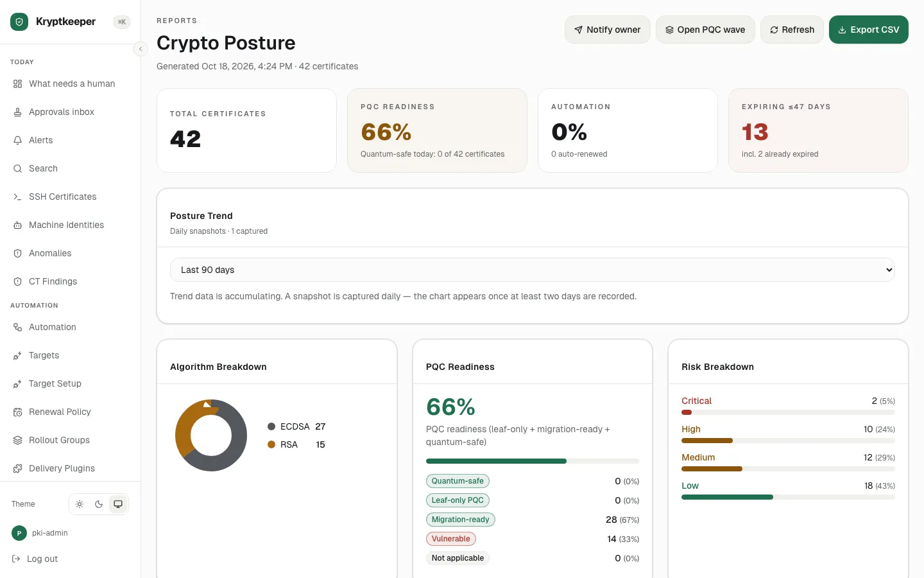Click the Critical risk progress bar
Screen dimensions: 924x578
click(x=788, y=412)
